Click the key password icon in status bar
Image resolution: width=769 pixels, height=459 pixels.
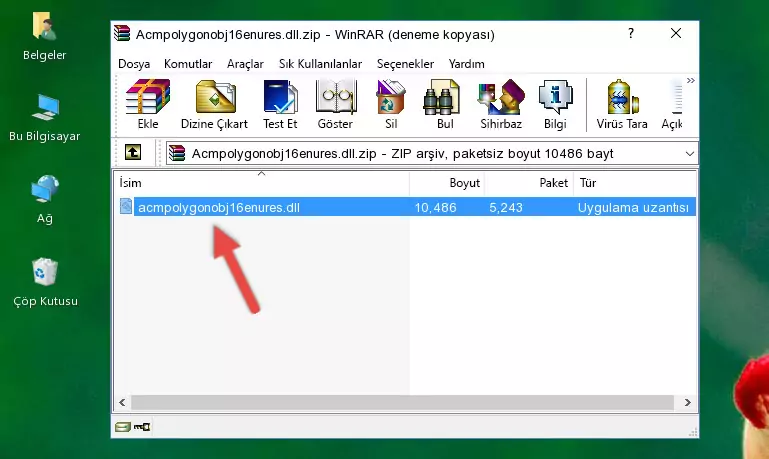pyautogui.click(x=142, y=427)
